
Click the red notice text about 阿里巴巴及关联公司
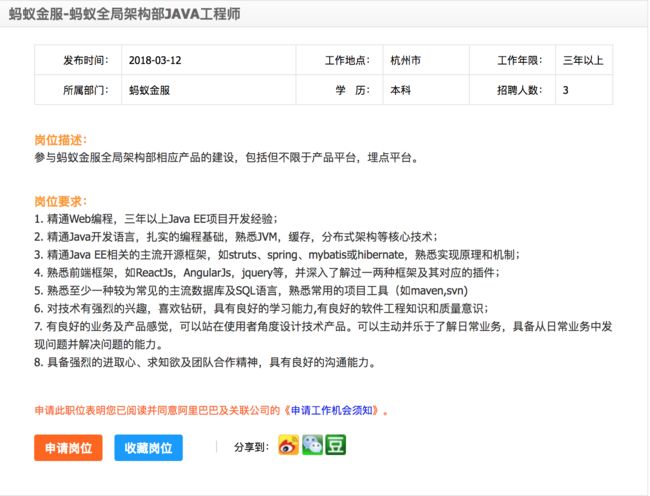coord(211,410)
